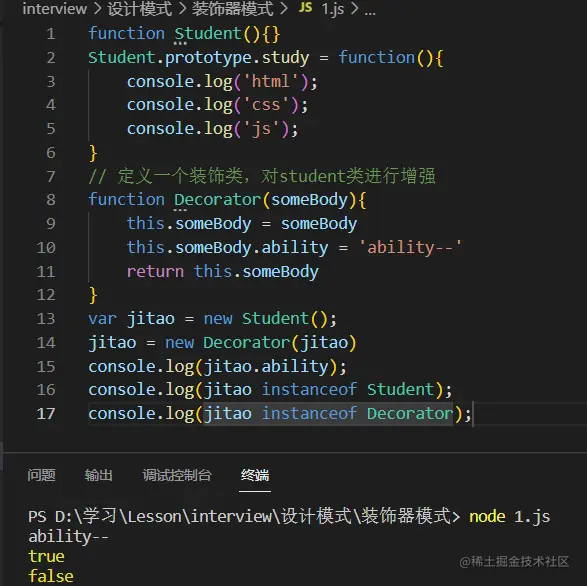
Task: Open the 1.js breadcrumb item
Action: click(332, 8)
